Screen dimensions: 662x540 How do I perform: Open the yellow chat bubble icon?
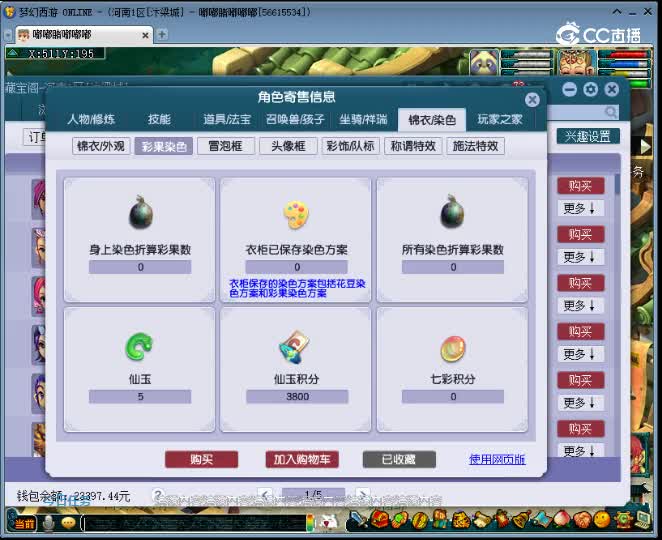(68, 524)
